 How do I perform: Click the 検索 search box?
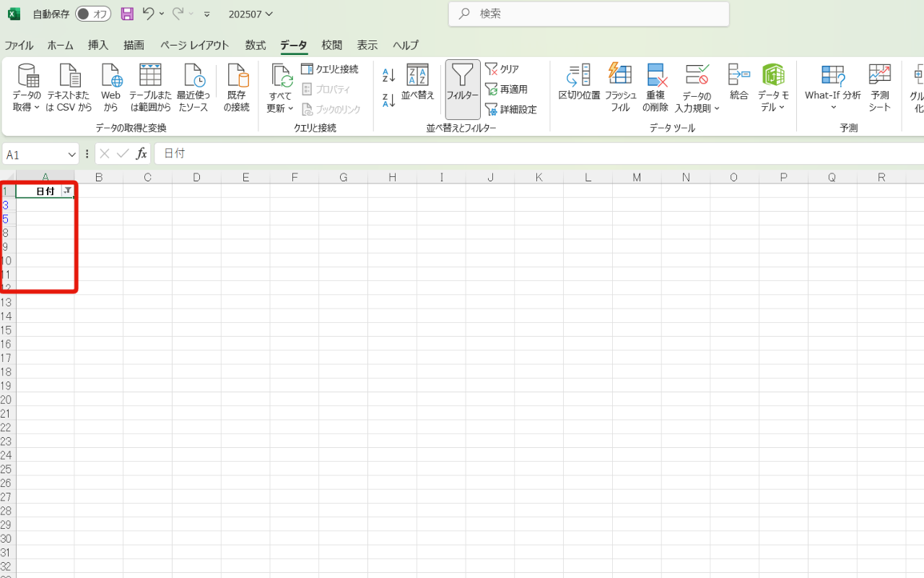[x=589, y=14]
